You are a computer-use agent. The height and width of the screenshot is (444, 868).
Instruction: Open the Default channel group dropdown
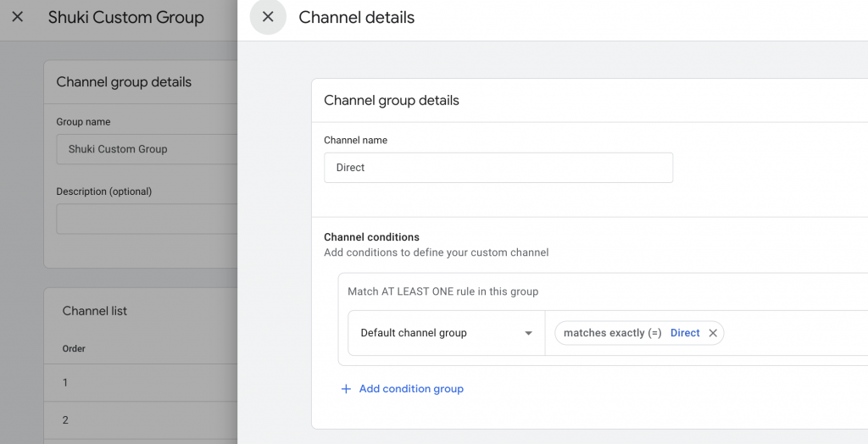coord(446,333)
